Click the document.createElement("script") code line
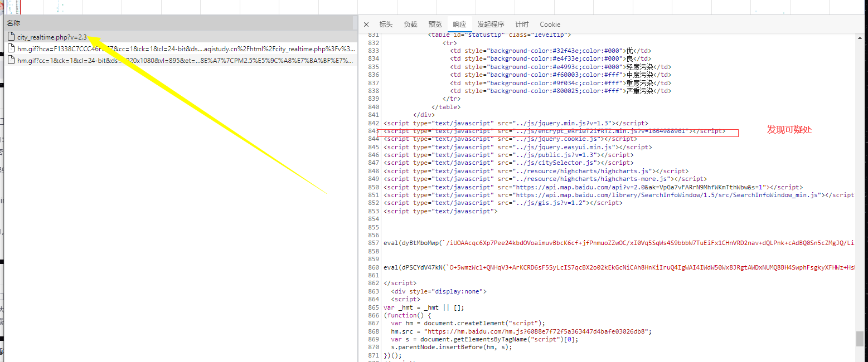The width and height of the screenshot is (868, 362). coord(468,324)
